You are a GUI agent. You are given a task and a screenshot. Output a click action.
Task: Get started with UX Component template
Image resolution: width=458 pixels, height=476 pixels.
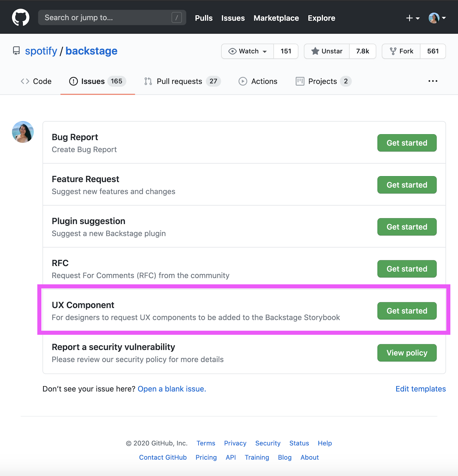click(407, 311)
